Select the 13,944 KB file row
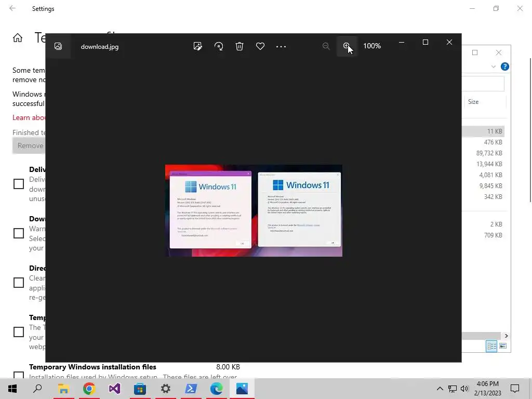 pyautogui.click(x=483, y=164)
